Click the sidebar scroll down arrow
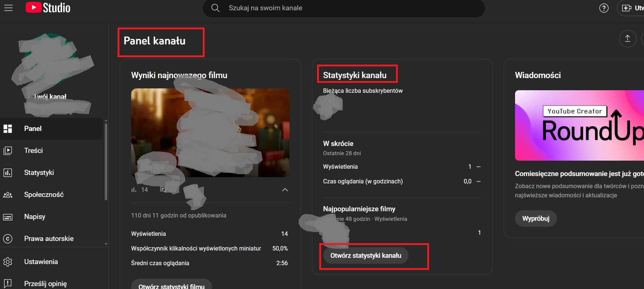This screenshot has height=289, width=644. tap(106, 244)
